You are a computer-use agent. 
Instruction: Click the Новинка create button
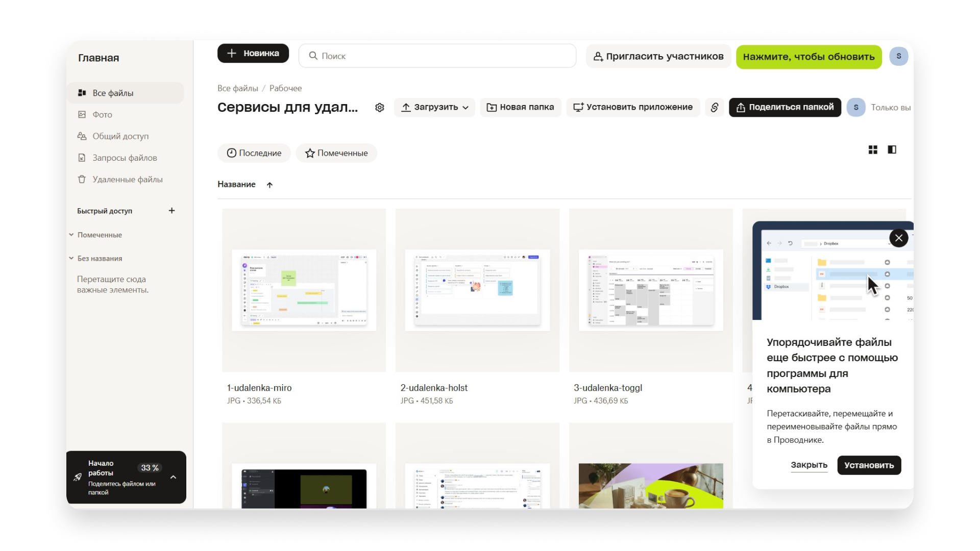point(253,54)
